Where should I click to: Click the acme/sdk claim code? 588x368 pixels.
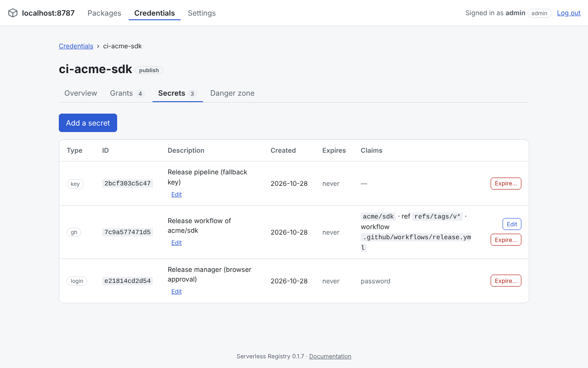379,217
